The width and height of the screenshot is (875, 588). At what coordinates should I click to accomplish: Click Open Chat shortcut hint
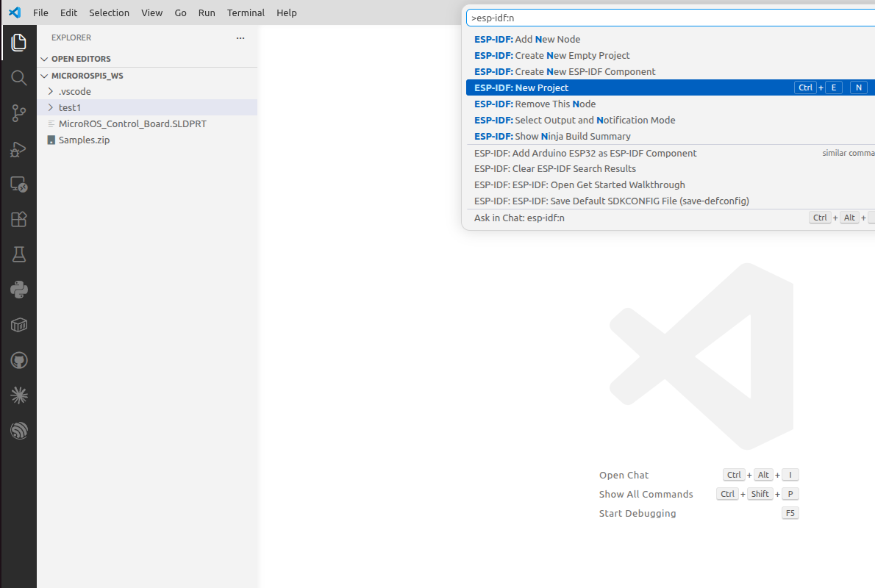[624, 476]
